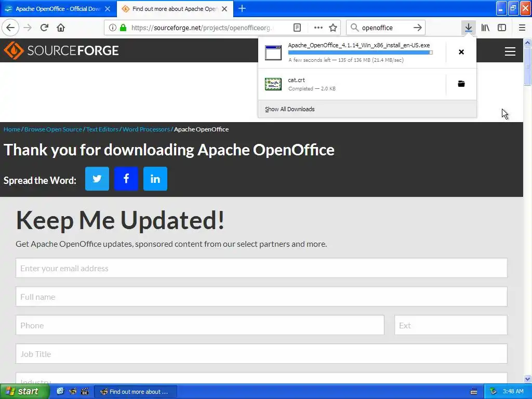
Task: Open the Library toolbar icon
Action: (485, 28)
